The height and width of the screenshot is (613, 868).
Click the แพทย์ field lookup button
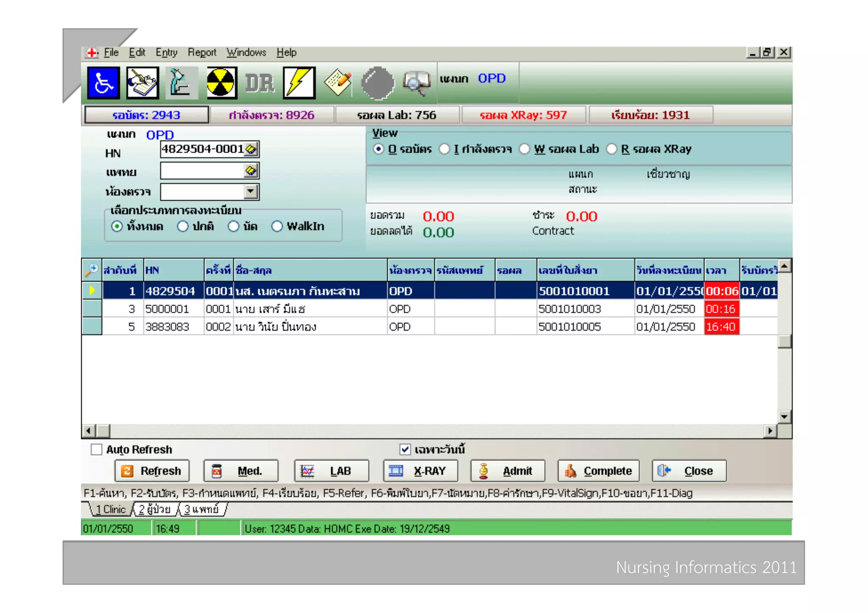pyautogui.click(x=251, y=171)
